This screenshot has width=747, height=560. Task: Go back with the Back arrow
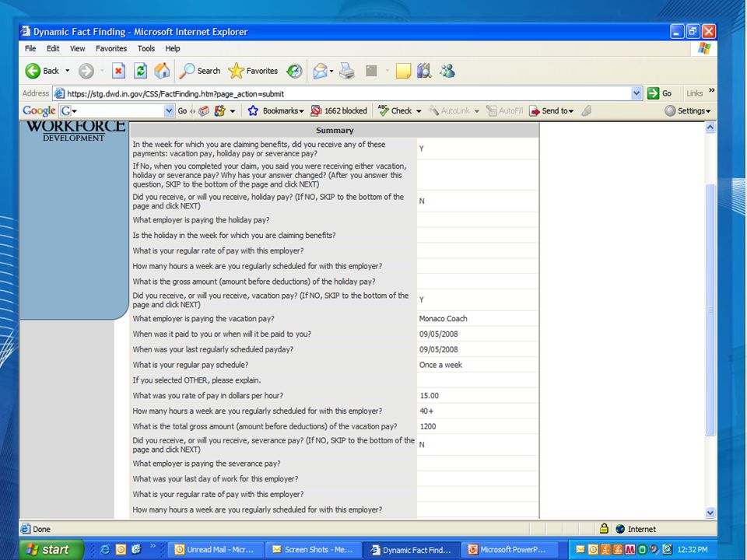tap(42, 71)
